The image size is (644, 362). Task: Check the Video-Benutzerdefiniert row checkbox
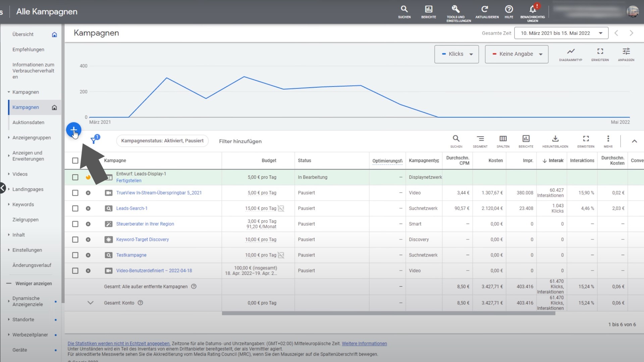[75, 271]
